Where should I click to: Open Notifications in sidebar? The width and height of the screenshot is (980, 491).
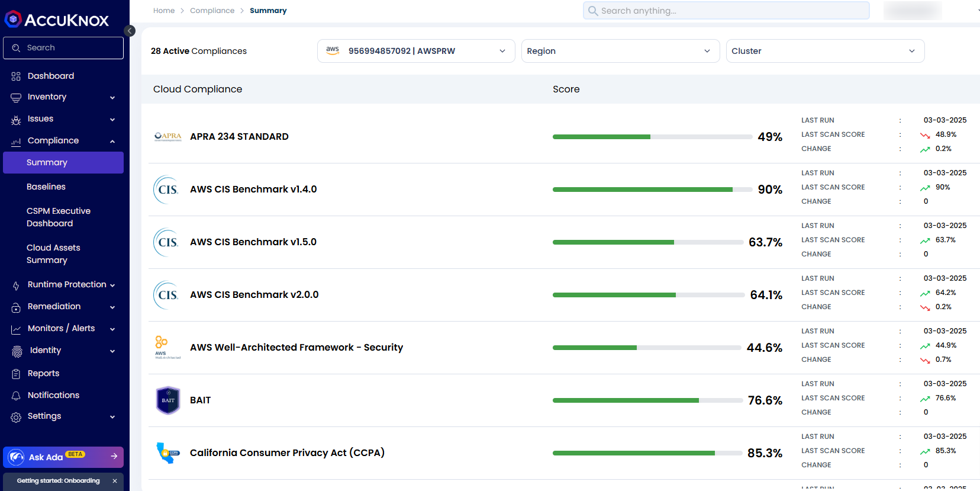[53, 395]
